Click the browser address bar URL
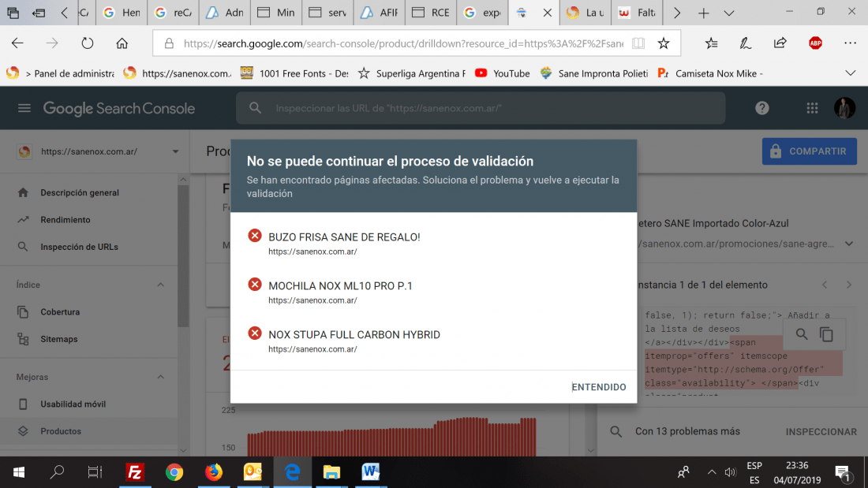868x488 pixels. coord(403,43)
